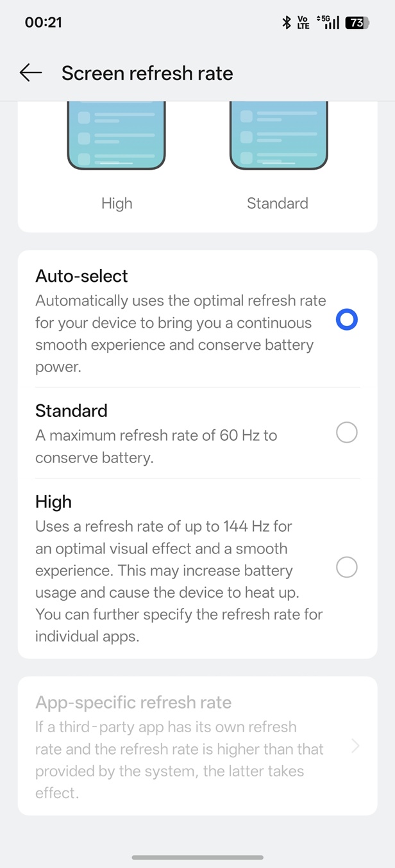Screen dimensions: 395x868
Task: Tap the Standard refresh rate phone preview
Action: pos(278,136)
